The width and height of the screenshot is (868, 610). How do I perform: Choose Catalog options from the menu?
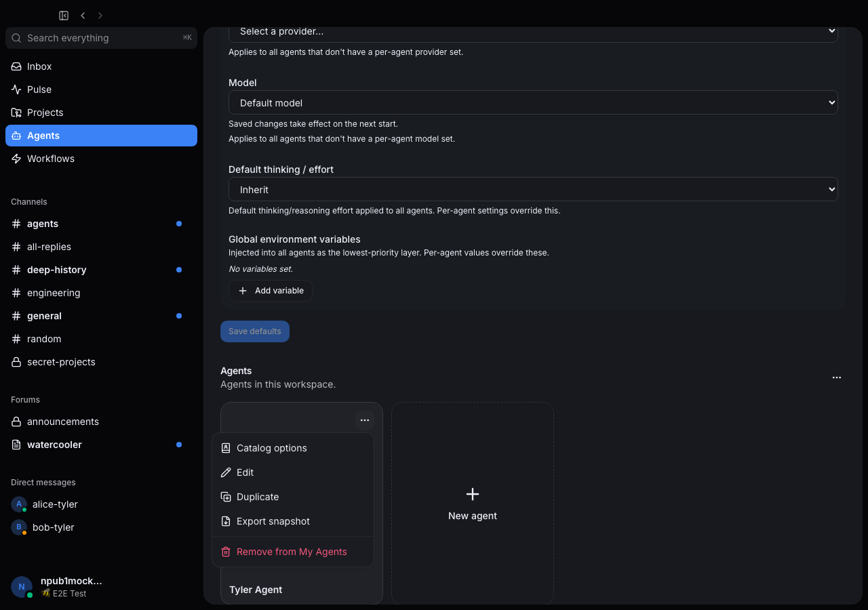[293, 448]
